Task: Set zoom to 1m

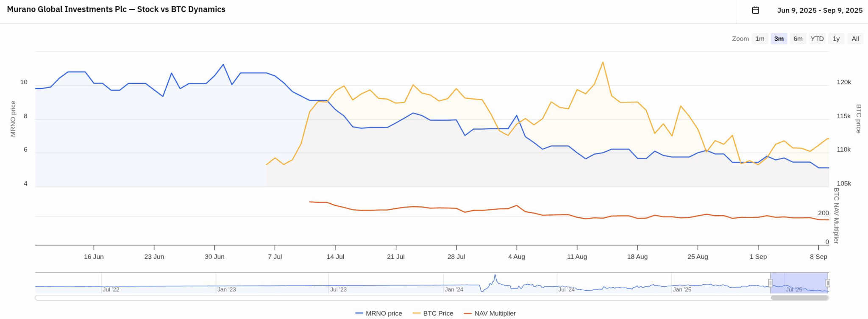Action: point(760,39)
